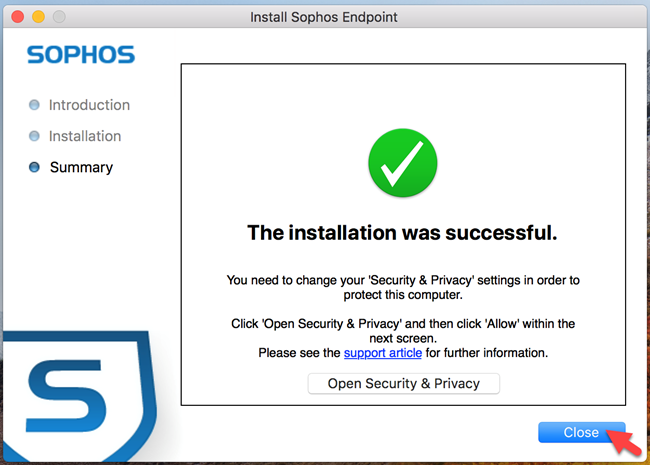
Task: Click the gray zoom window button
Action: (60, 18)
